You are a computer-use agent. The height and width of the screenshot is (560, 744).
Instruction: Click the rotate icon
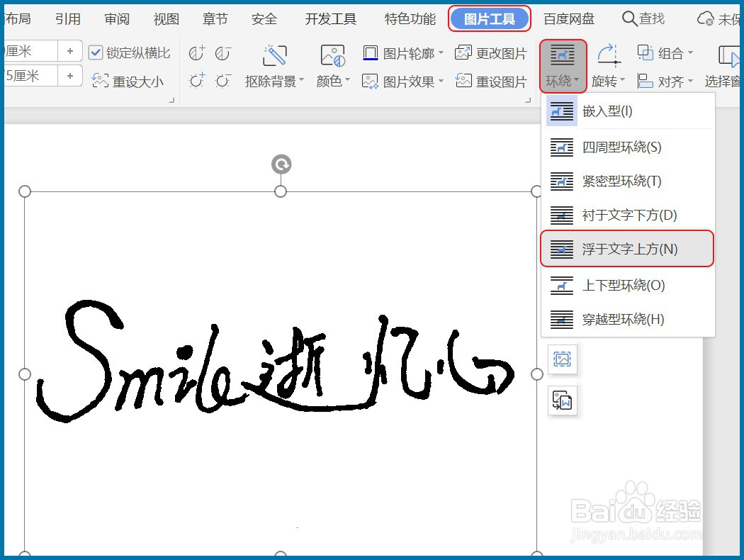pos(609,55)
